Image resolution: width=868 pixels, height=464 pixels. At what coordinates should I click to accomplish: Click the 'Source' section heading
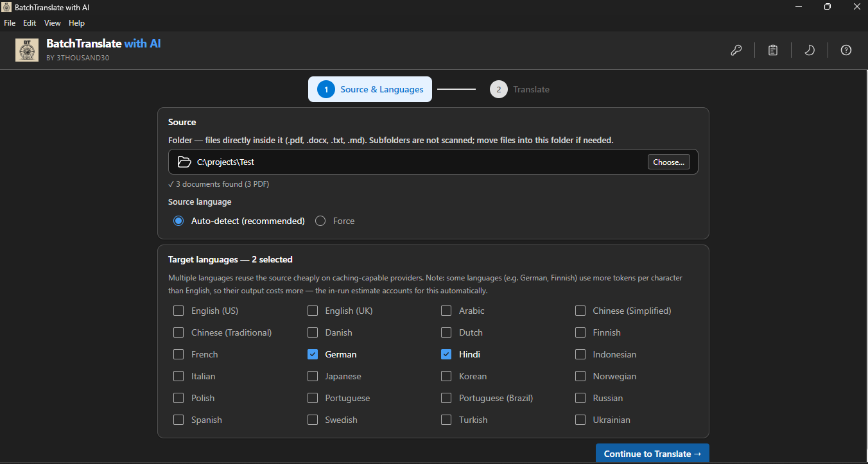pyautogui.click(x=182, y=122)
